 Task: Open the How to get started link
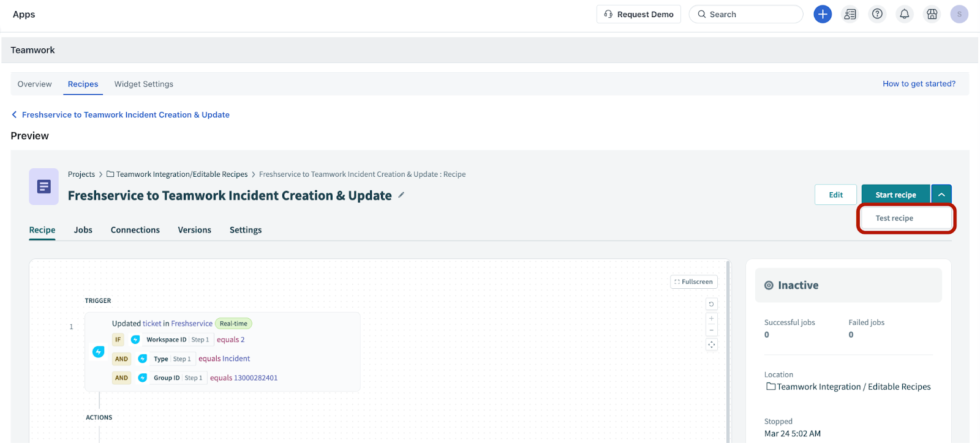click(919, 84)
